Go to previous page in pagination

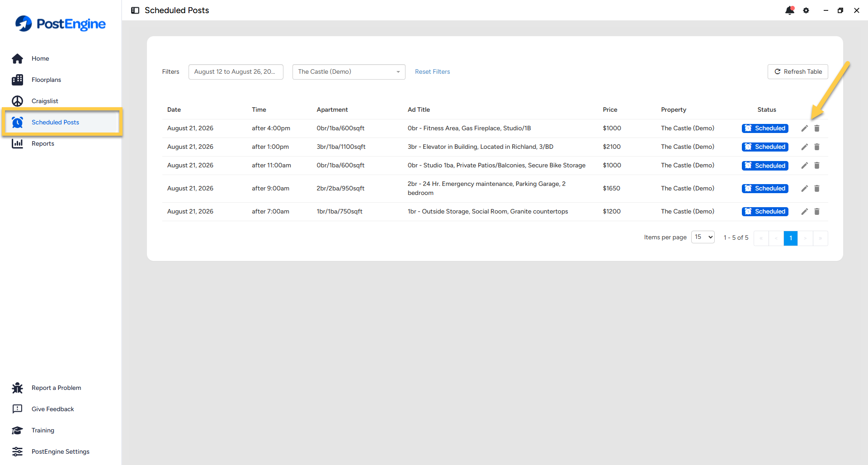coord(776,238)
